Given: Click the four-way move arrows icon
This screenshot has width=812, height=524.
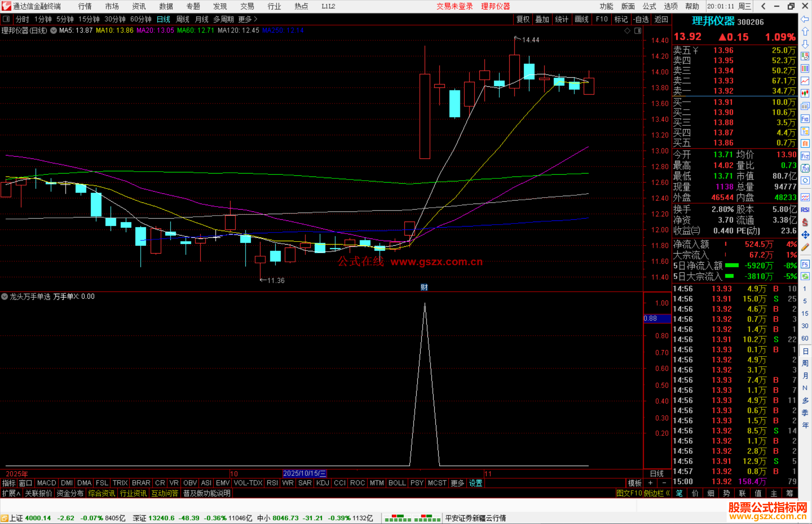Looking at the screenshot, I should [x=805, y=235].
